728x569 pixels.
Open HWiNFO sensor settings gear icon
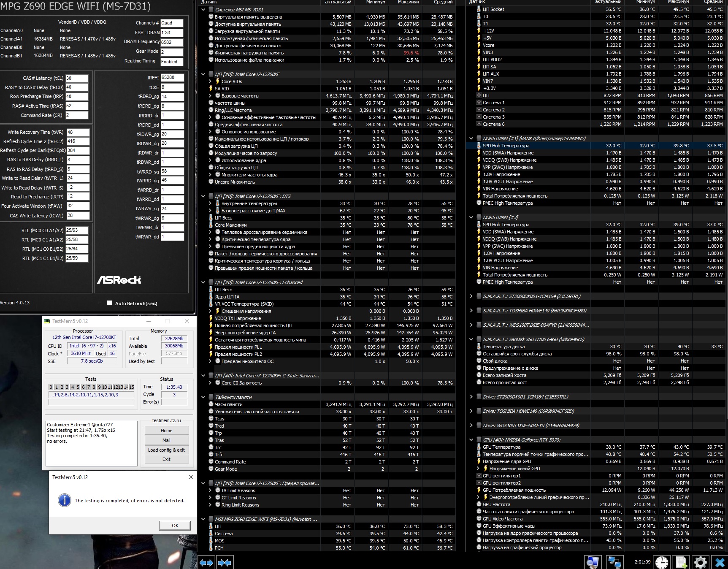(x=701, y=562)
